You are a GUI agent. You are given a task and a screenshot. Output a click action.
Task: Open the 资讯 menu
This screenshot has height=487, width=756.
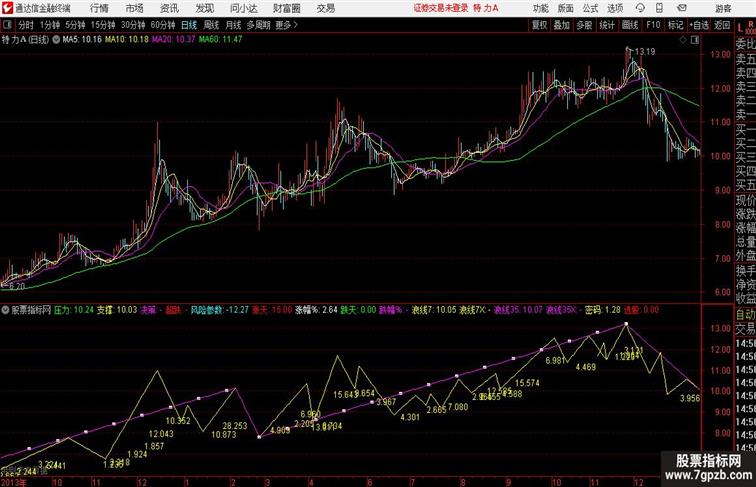pos(169,8)
